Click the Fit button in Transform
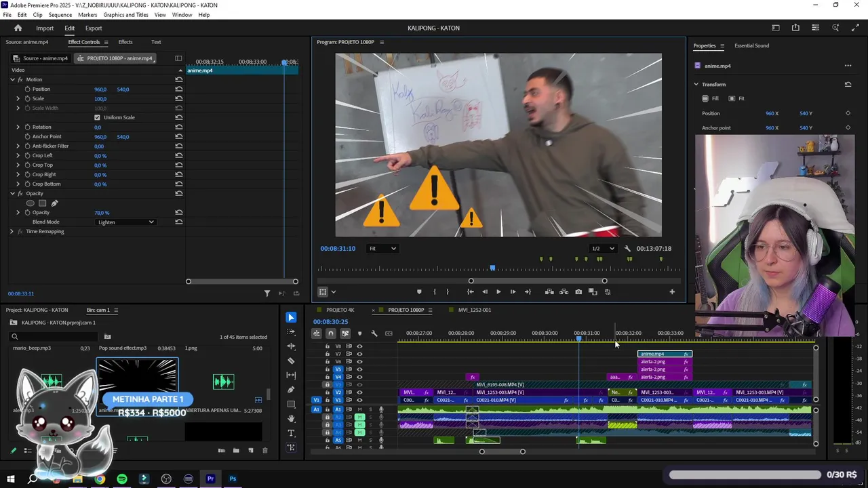The image size is (868, 488). pyautogui.click(x=736, y=98)
